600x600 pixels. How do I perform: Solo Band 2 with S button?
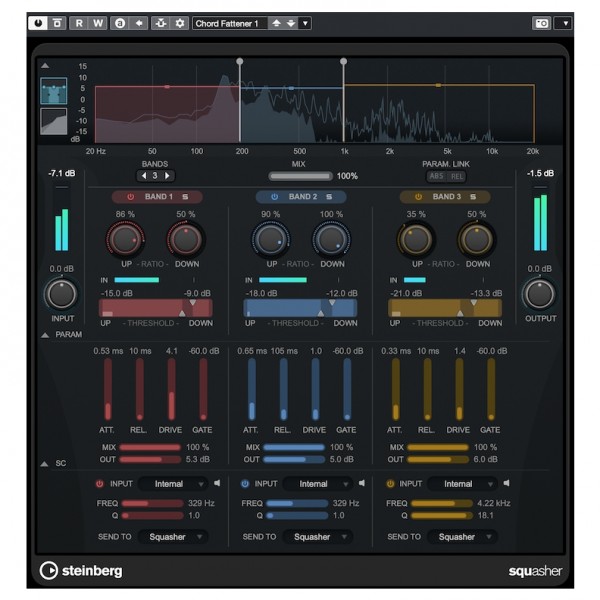pyautogui.click(x=329, y=197)
